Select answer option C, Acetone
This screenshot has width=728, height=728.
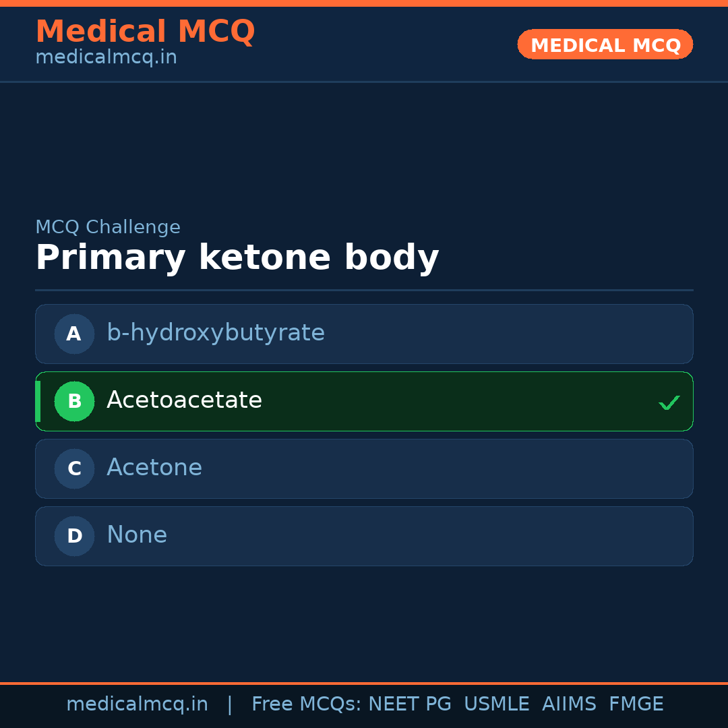point(364,468)
